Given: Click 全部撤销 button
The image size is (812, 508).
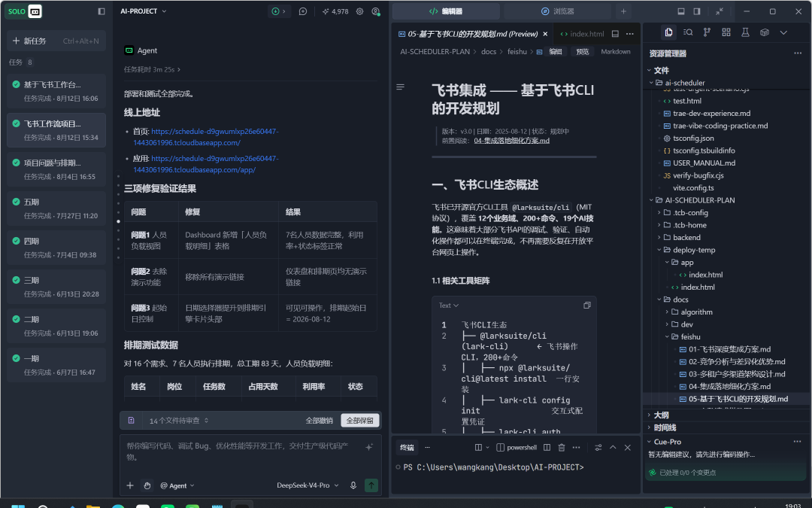Looking at the screenshot, I should point(319,421).
